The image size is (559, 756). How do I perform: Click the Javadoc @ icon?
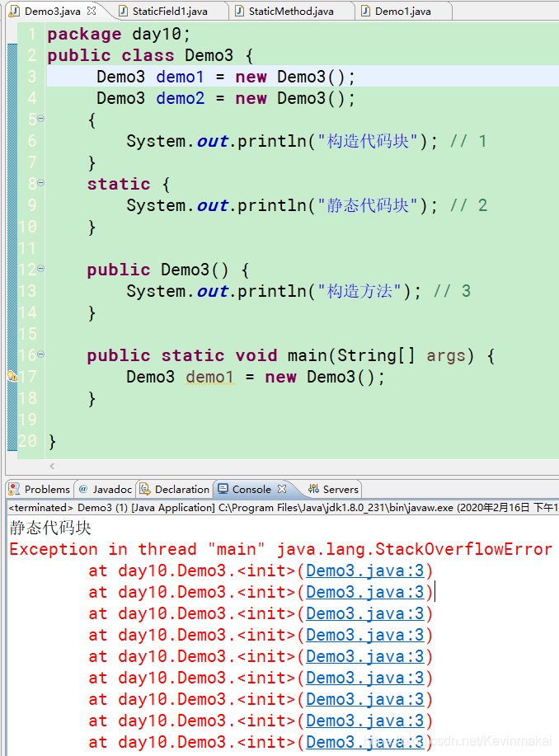[83, 489]
